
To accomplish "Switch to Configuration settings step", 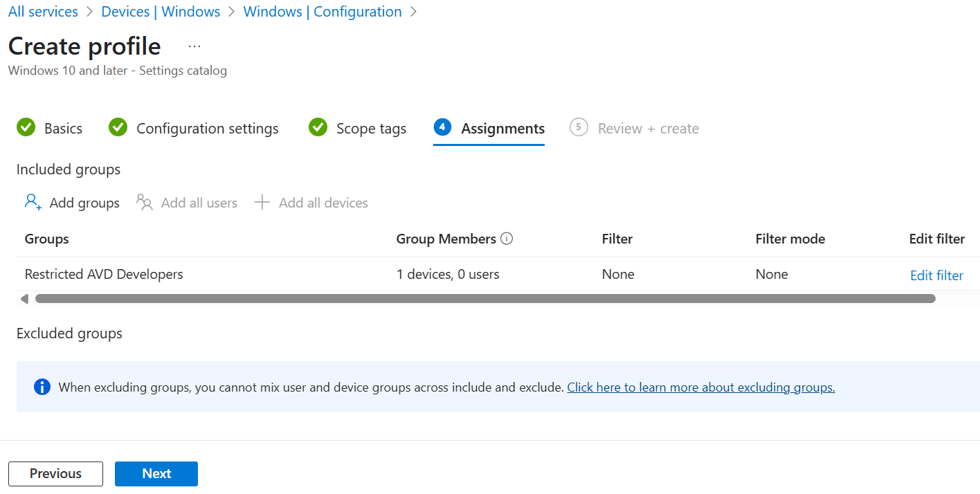I will [207, 128].
